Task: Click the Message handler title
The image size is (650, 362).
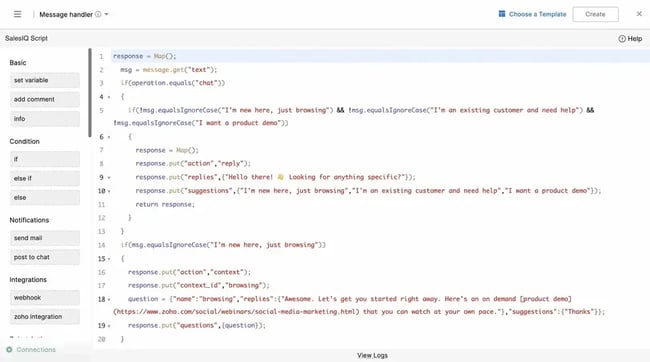Action: (x=66, y=14)
